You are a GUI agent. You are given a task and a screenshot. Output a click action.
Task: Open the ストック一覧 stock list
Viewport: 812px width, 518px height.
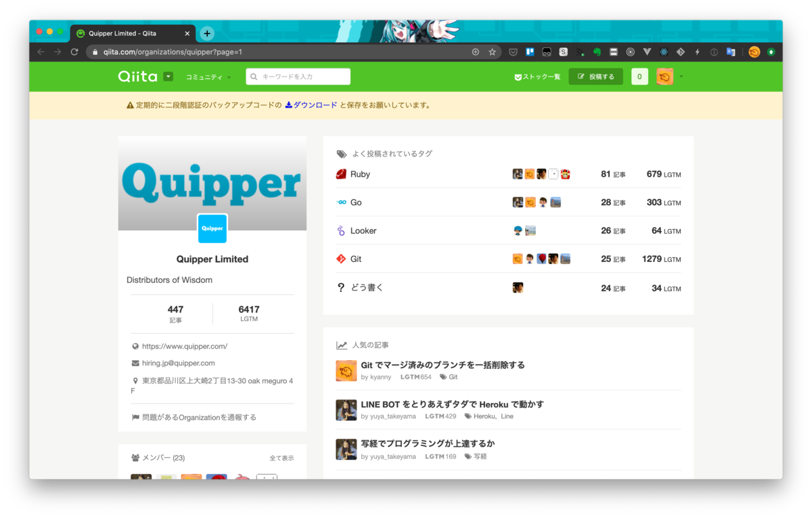pos(537,77)
